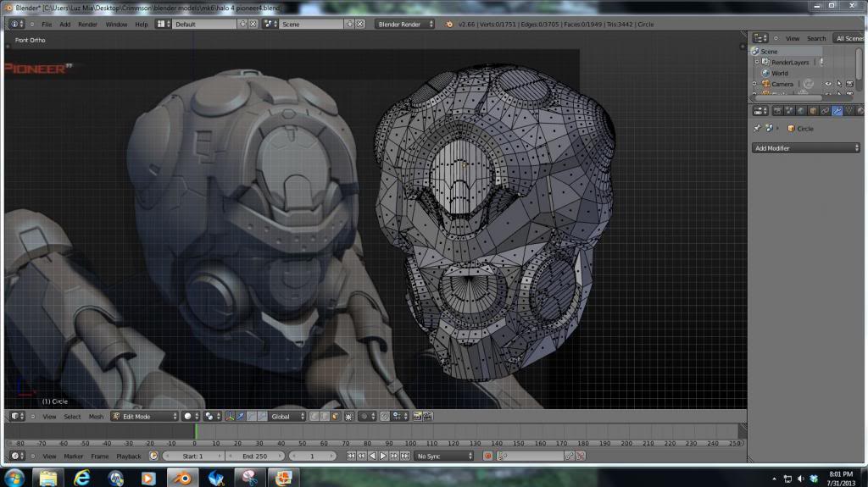
Task: Open the timeline Marker menu
Action: tap(73, 457)
